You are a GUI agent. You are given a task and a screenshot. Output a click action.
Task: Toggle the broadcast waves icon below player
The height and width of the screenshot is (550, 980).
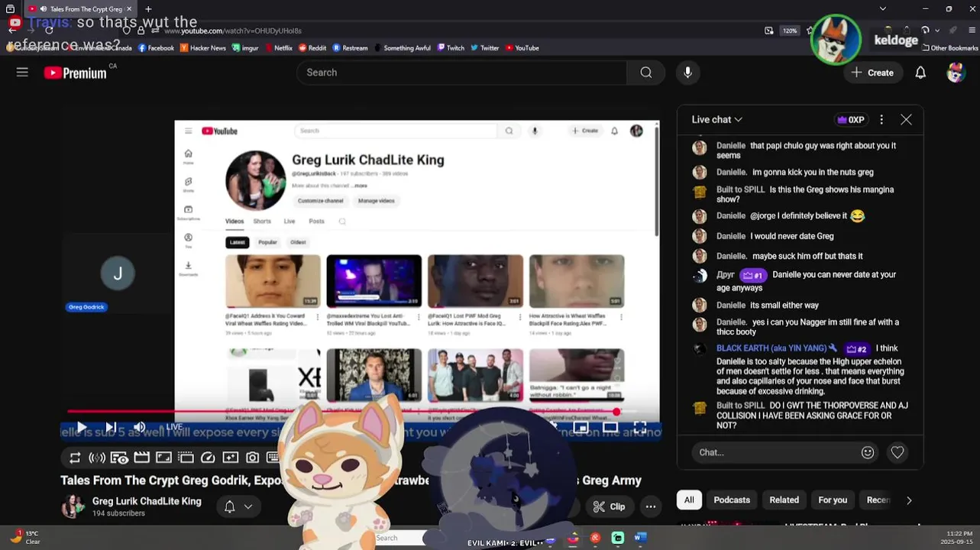97,458
